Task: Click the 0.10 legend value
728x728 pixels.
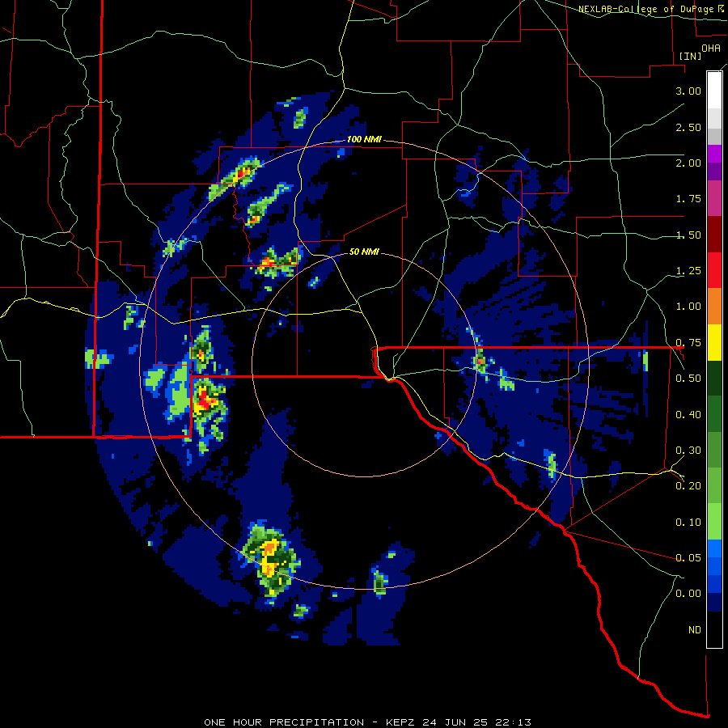Action: [x=688, y=523]
